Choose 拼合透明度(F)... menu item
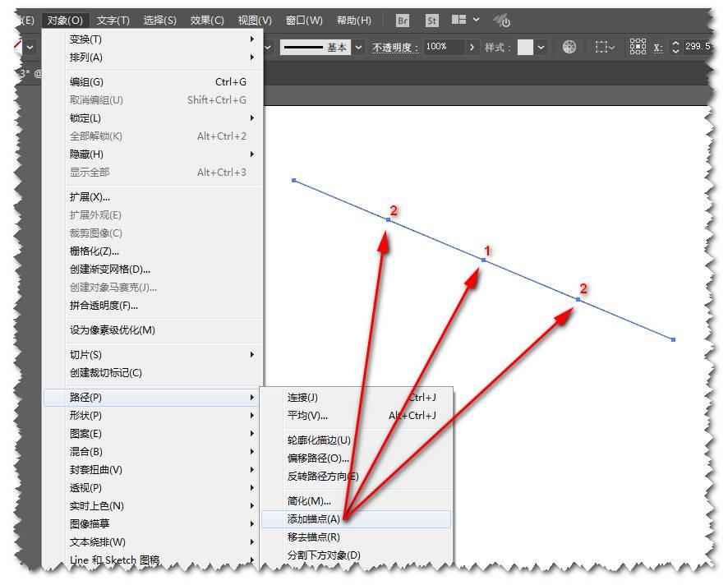728x585 pixels. (153, 306)
